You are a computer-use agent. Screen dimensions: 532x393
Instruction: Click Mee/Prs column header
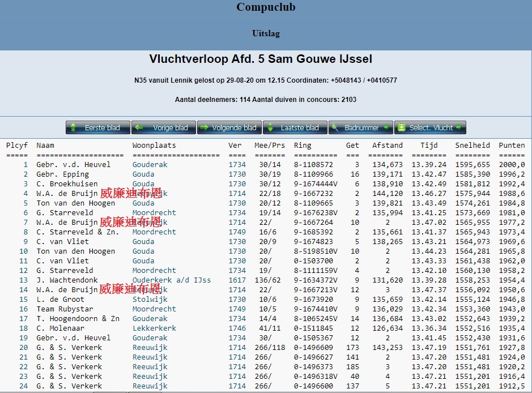[x=270, y=146]
